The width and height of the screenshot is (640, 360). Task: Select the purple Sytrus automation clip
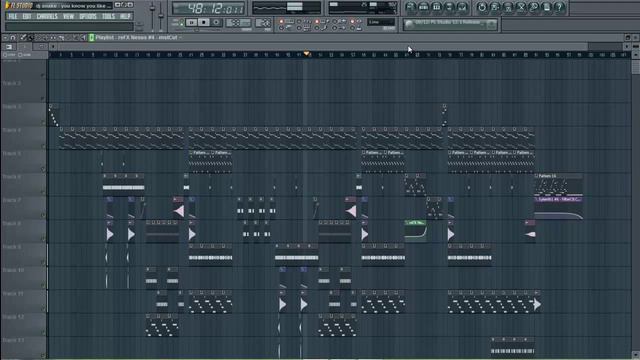click(x=558, y=208)
